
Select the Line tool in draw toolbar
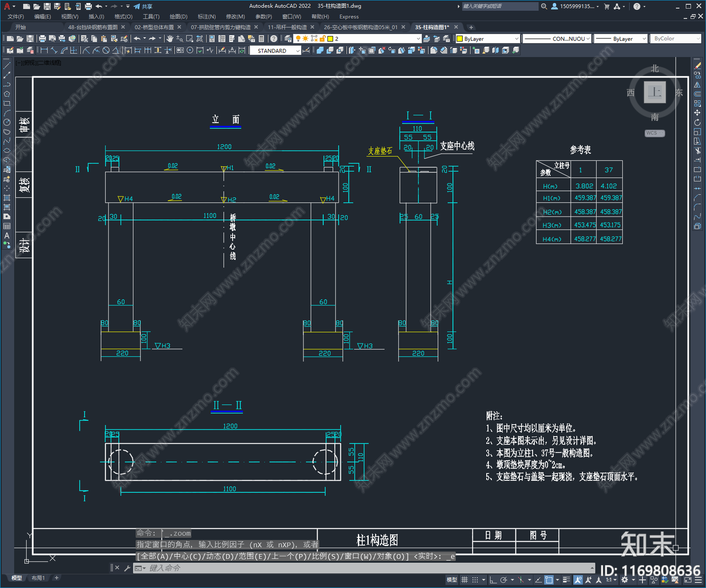tap(7, 66)
